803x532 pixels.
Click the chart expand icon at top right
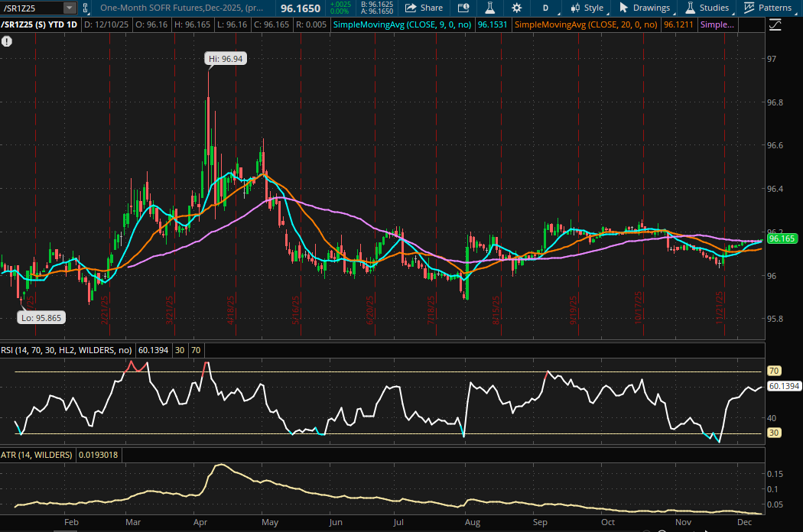click(x=774, y=24)
